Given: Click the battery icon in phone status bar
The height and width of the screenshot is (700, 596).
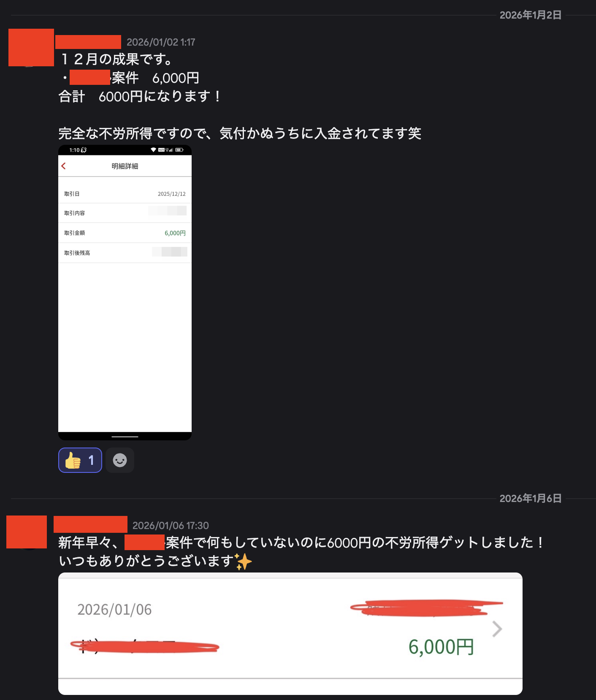Looking at the screenshot, I should coord(179,150).
